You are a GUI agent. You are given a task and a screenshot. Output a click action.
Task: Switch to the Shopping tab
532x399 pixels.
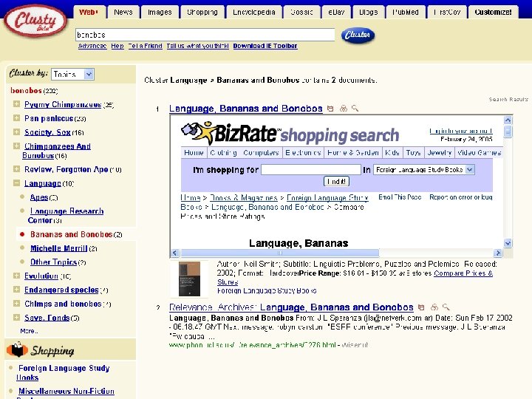(x=202, y=13)
